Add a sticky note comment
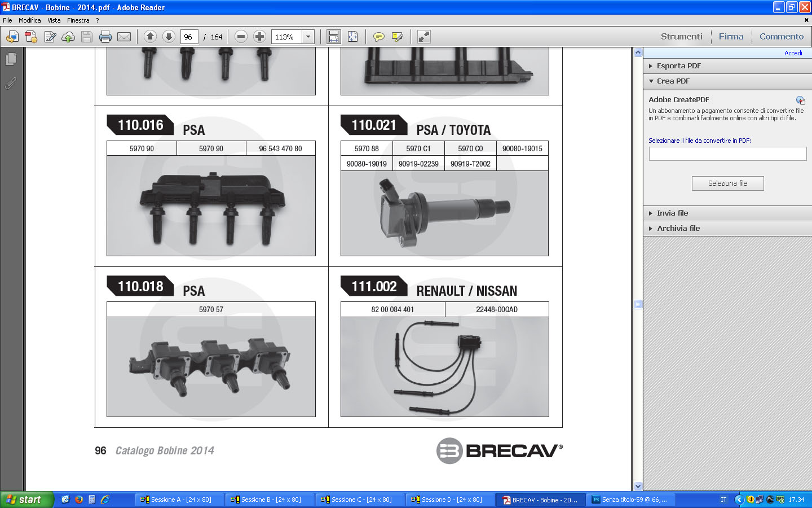The width and height of the screenshot is (812, 508). click(379, 37)
